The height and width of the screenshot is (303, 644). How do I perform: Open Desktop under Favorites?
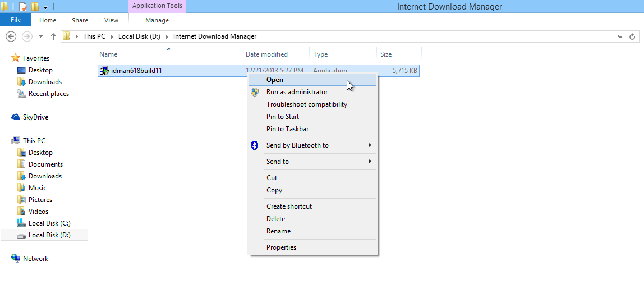click(x=40, y=70)
